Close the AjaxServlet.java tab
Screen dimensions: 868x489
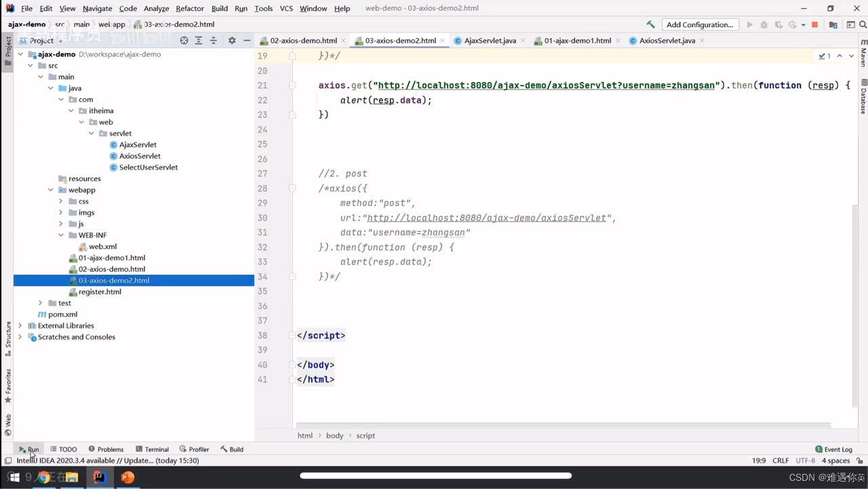pyautogui.click(x=522, y=41)
